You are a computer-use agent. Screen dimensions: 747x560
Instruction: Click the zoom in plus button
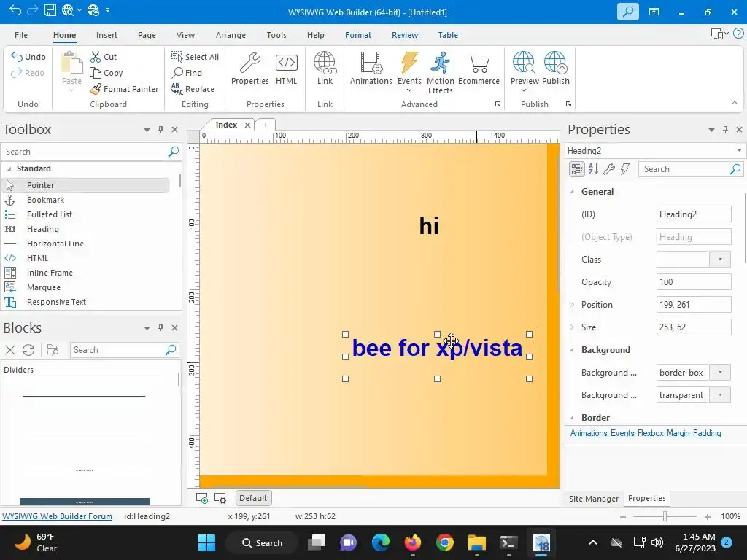tap(708, 517)
